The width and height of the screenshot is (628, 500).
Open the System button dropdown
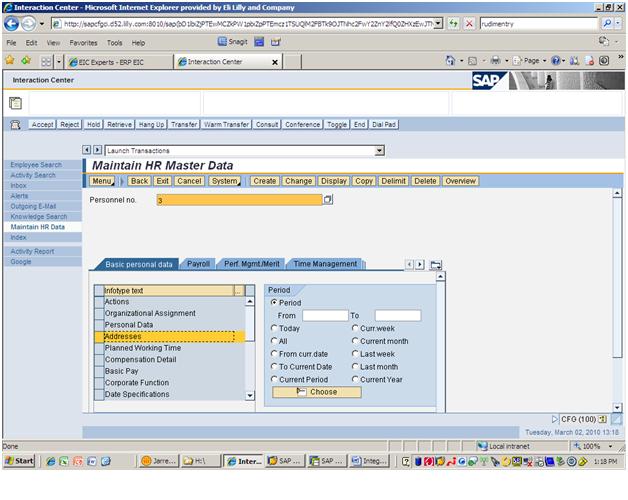(x=225, y=181)
